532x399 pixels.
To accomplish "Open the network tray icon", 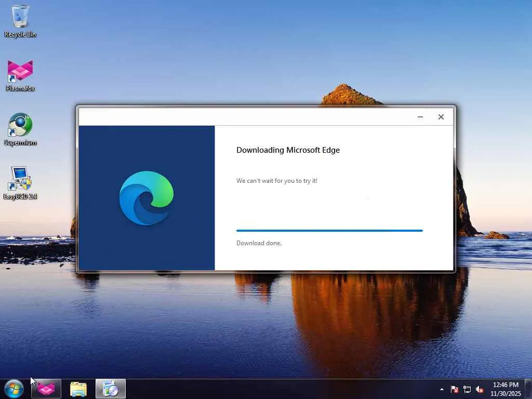I will click(467, 389).
